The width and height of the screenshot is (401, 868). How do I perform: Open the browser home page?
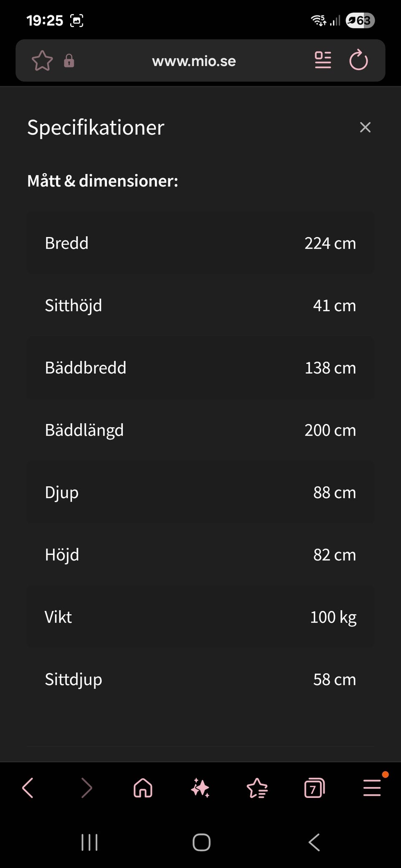[x=143, y=788]
